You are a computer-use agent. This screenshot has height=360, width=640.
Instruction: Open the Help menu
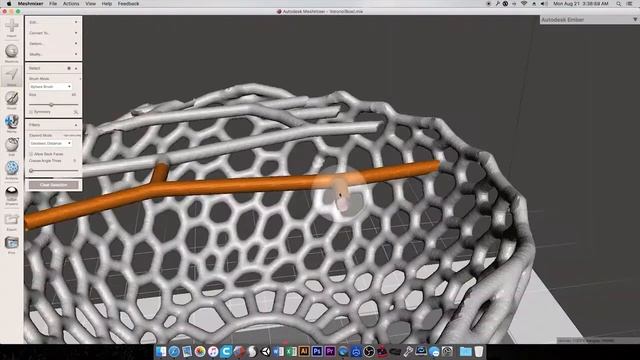tap(107, 4)
